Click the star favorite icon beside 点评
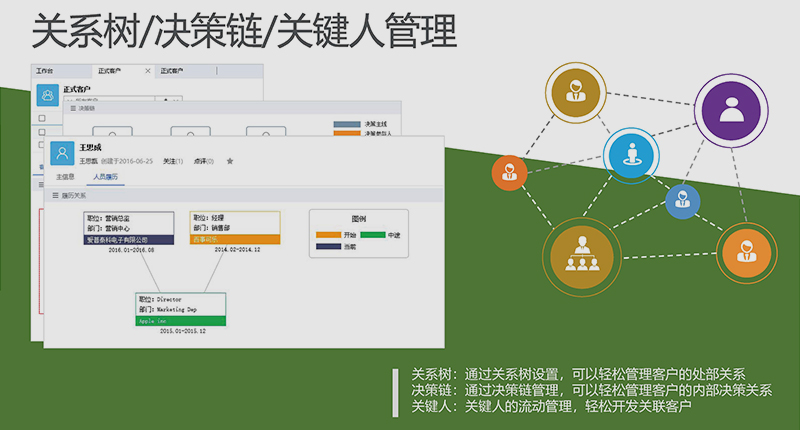The image size is (800, 430). pyautogui.click(x=230, y=160)
